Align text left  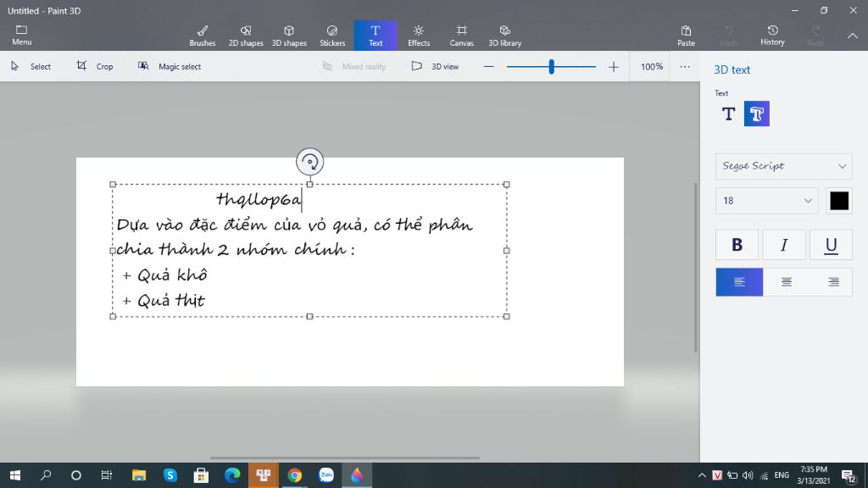click(x=739, y=282)
